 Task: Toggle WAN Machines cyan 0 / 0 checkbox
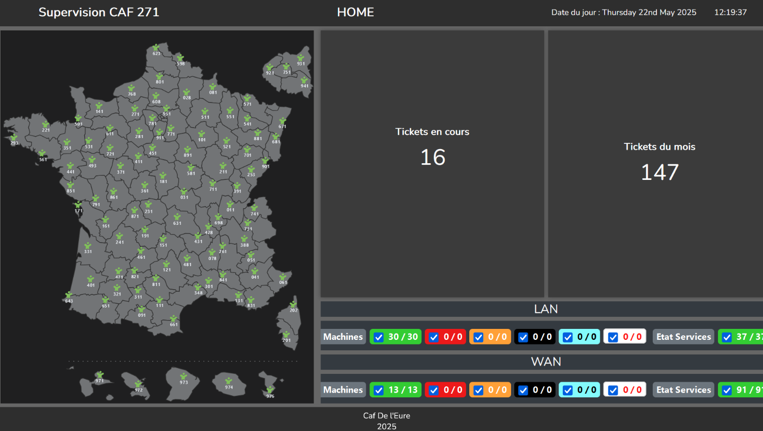pos(568,390)
